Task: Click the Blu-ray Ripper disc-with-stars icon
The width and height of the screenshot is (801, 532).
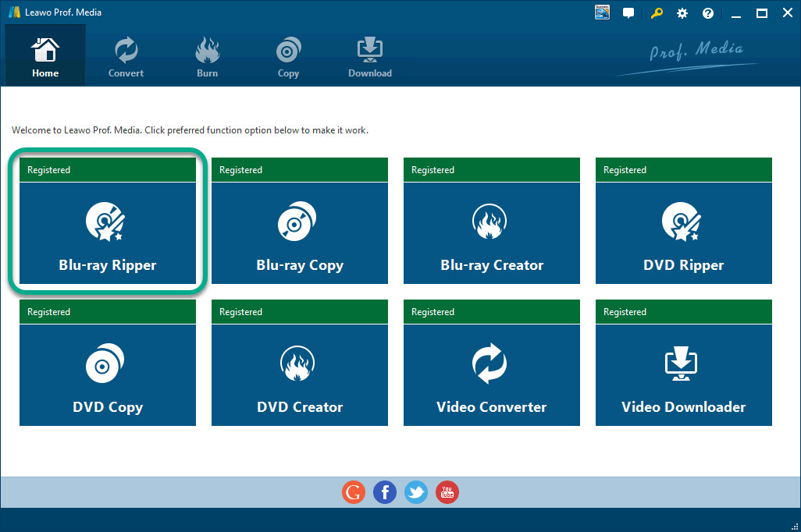Action: coord(105,222)
